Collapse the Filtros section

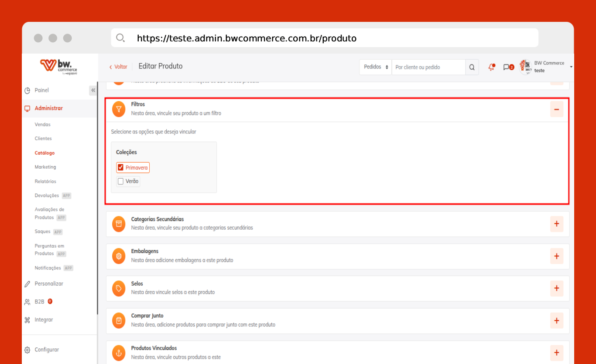556,109
